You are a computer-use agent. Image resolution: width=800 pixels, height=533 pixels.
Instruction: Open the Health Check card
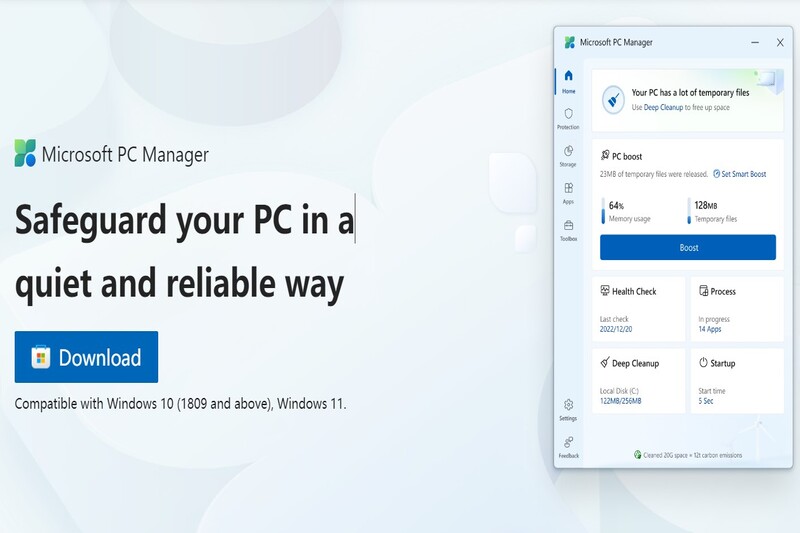638,309
